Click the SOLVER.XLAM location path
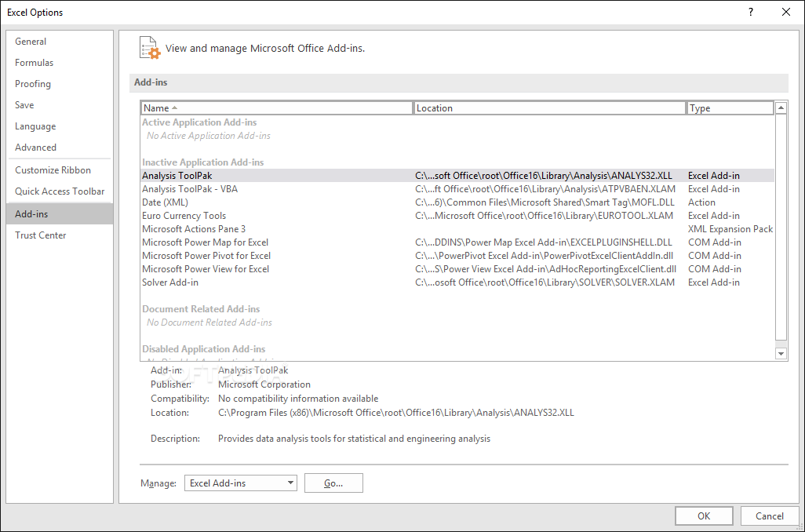Viewport: 805px width, 532px height. [x=545, y=282]
